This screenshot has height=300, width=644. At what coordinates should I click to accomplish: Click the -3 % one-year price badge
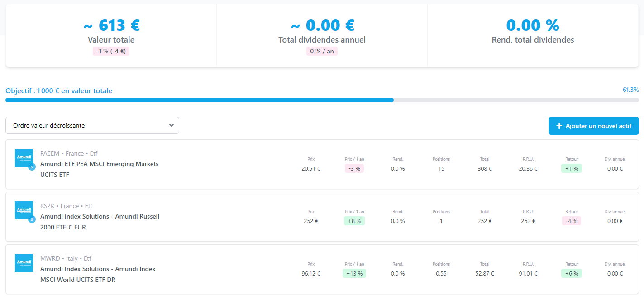(x=354, y=168)
